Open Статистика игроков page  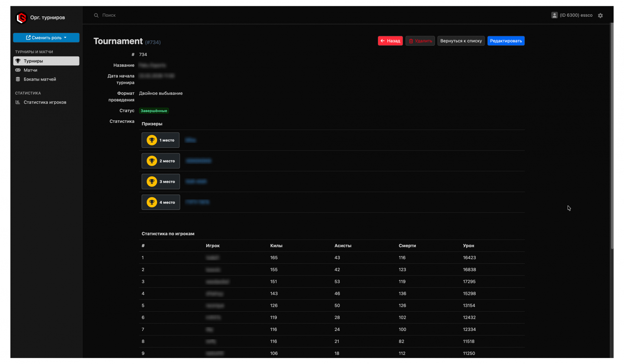pyautogui.click(x=45, y=102)
